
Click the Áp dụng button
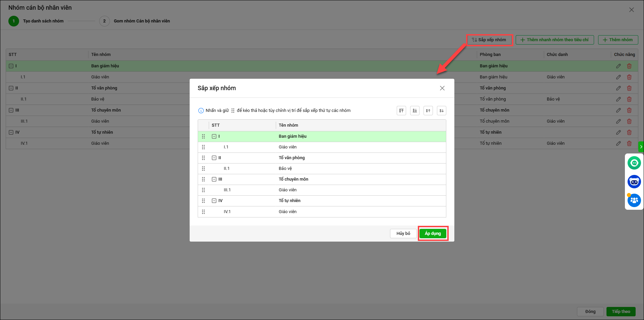433,234
